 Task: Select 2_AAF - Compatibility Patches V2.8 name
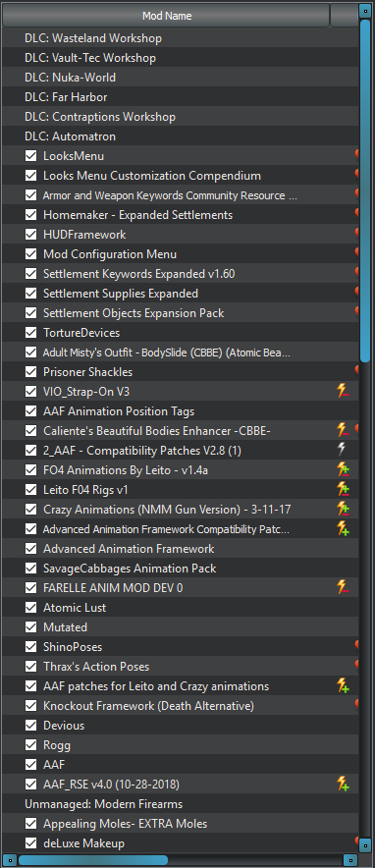[142, 451]
